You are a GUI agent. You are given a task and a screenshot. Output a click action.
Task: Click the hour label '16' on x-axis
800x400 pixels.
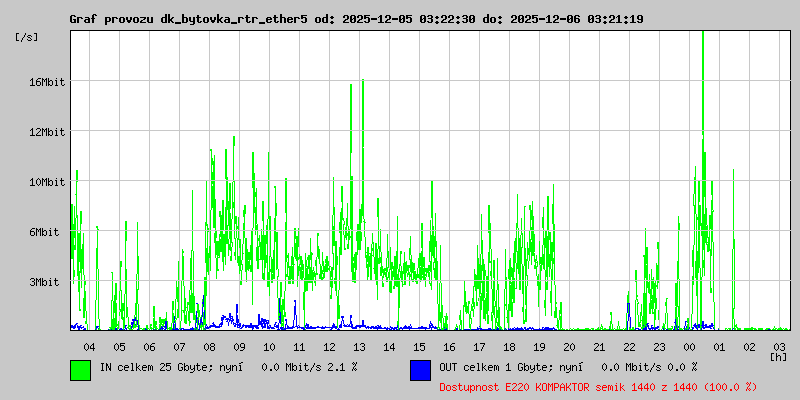click(x=449, y=347)
